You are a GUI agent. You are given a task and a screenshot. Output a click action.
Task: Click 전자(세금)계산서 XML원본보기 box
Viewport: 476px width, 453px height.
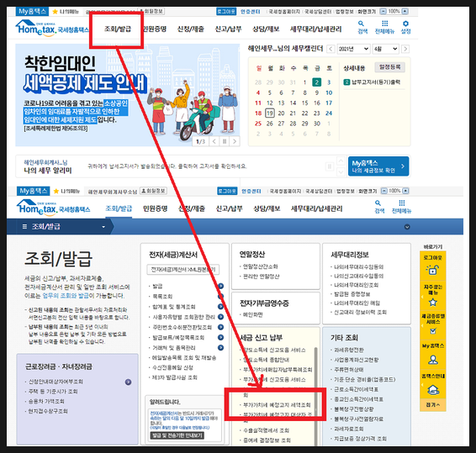click(x=182, y=270)
